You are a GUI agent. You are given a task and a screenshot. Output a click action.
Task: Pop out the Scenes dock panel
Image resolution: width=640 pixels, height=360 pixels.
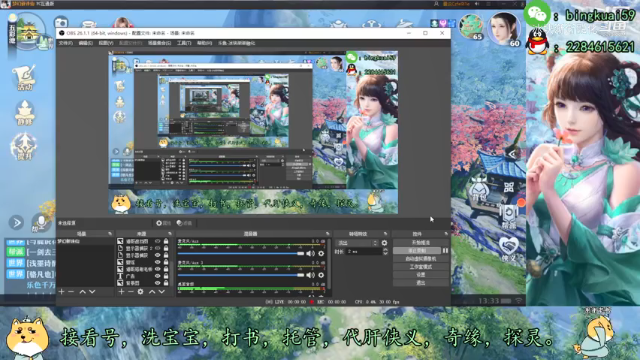click(110, 234)
